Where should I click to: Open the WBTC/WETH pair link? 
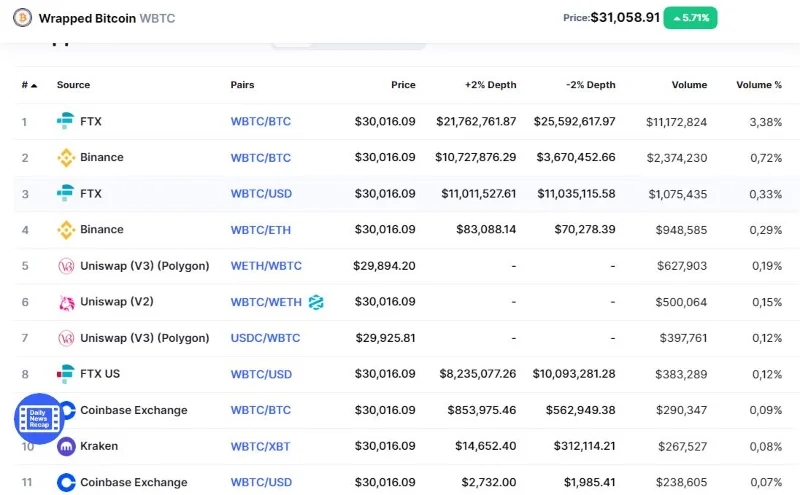(266, 302)
